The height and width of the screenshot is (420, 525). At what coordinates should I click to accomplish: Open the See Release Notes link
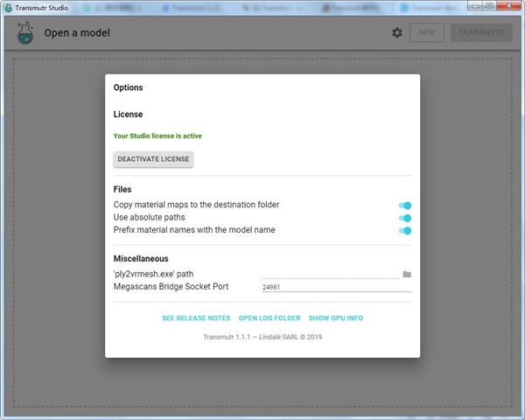click(196, 318)
